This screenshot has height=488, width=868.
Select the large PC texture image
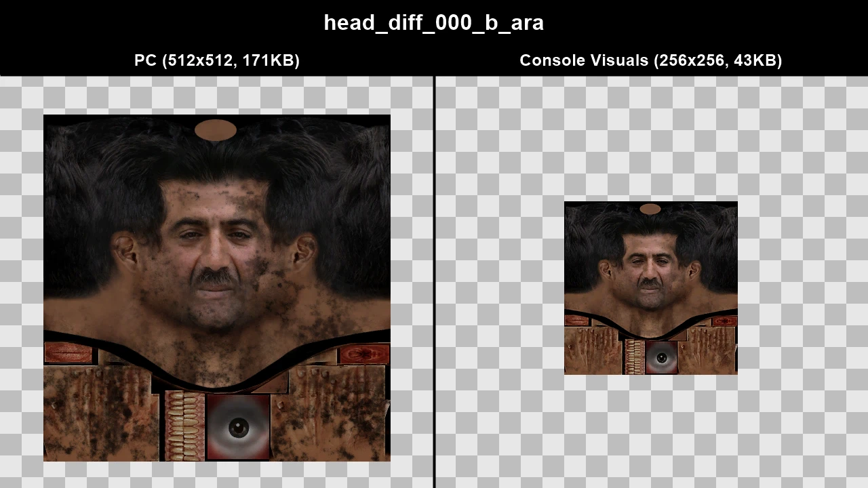217,288
